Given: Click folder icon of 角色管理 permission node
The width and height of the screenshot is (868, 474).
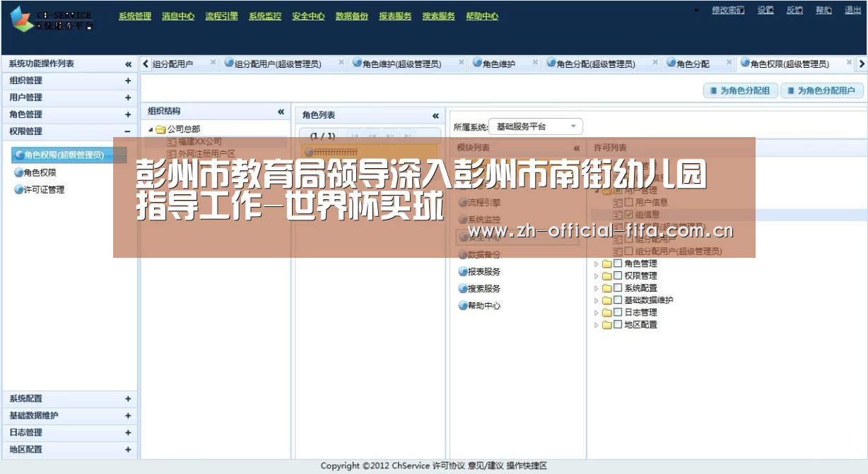Looking at the screenshot, I should coord(606,264).
